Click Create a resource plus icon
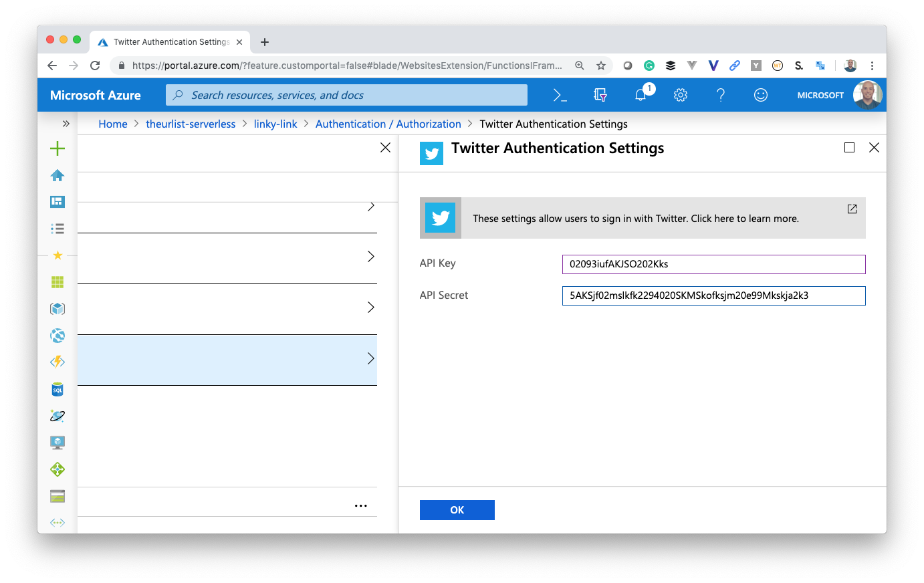Screen dimensions: 924x583 [57, 148]
